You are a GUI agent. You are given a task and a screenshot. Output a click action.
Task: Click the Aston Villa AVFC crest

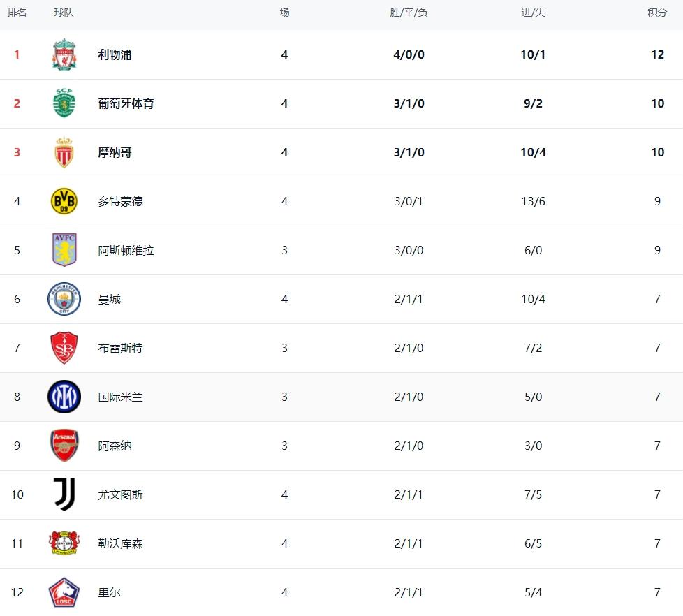click(64, 250)
